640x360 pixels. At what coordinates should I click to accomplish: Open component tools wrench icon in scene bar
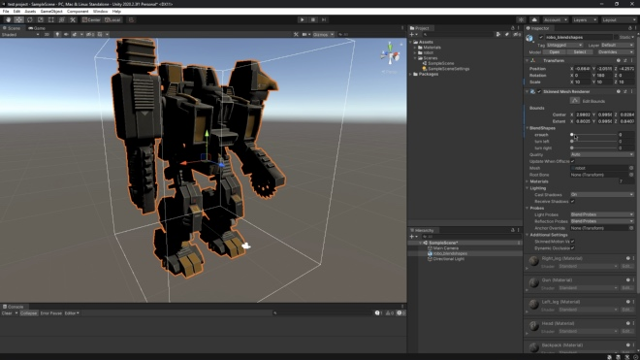[296, 35]
